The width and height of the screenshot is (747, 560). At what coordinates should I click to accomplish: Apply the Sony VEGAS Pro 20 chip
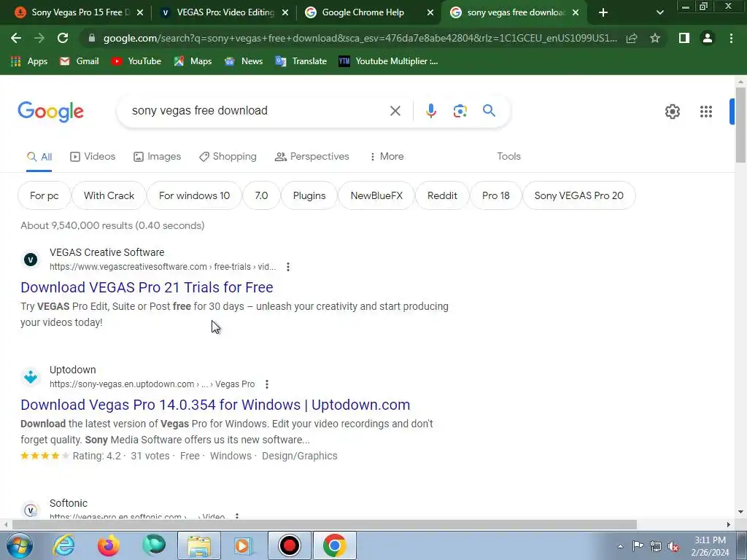tap(578, 195)
